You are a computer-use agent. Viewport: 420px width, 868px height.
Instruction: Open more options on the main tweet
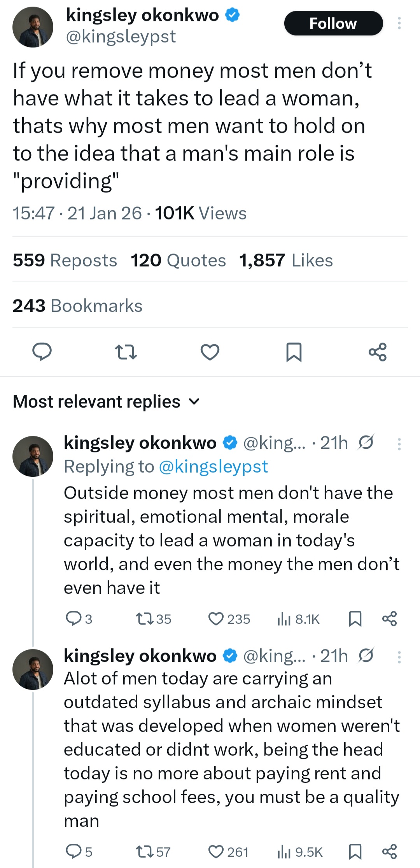pyautogui.click(x=400, y=23)
